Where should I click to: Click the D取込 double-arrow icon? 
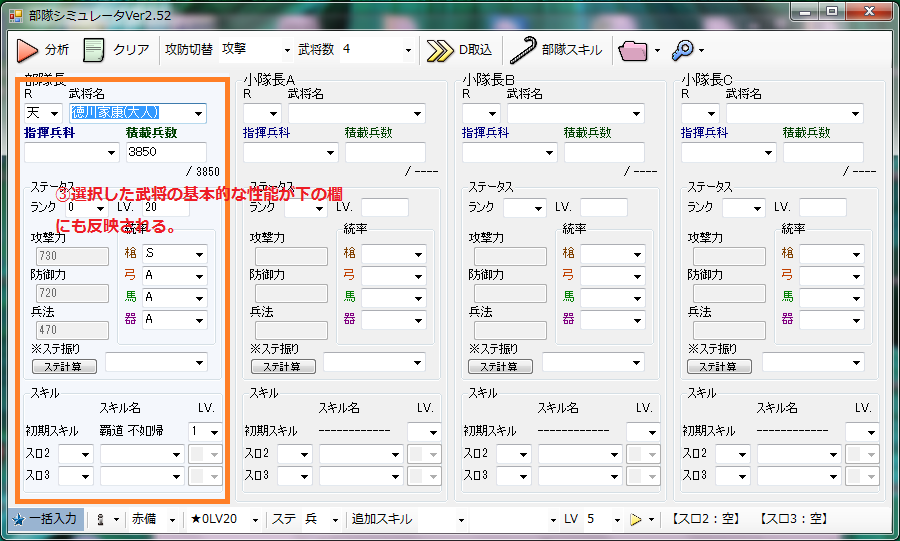coord(440,50)
